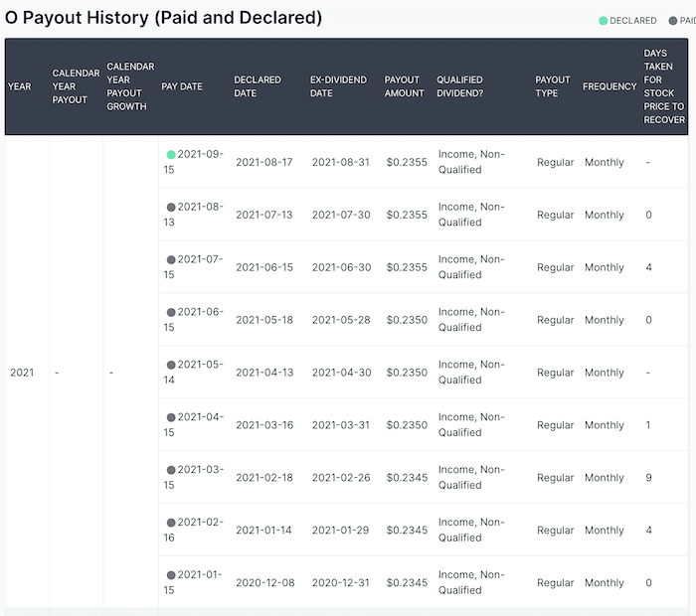
Task: Click pay date text 2021-09-15
Action: click(x=194, y=162)
